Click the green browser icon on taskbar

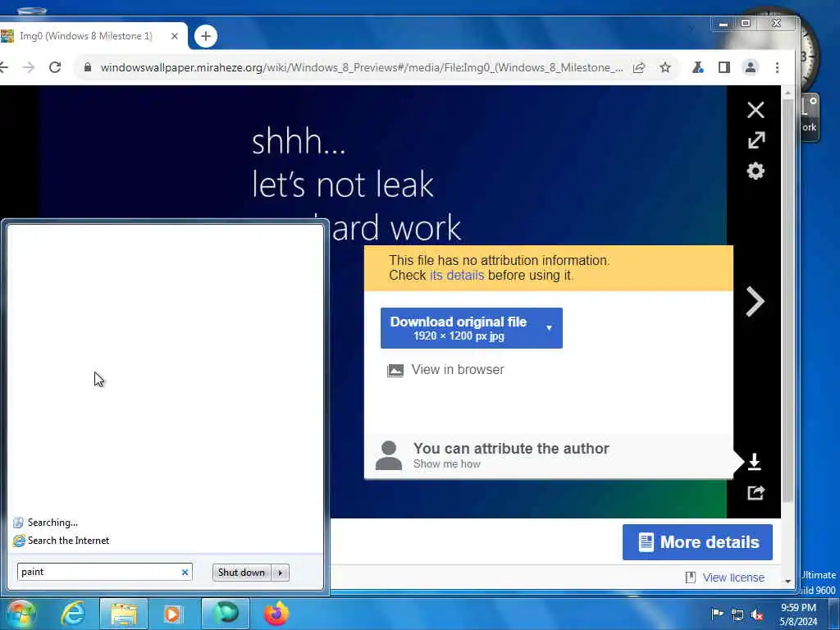pyautogui.click(x=226, y=614)
